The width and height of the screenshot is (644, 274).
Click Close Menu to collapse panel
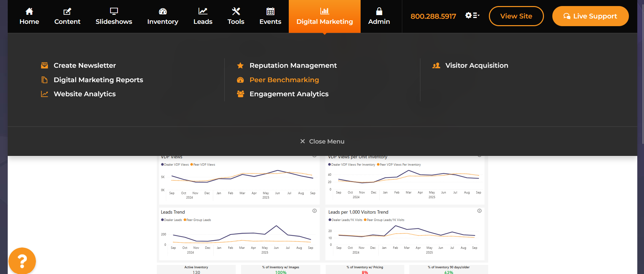pos(322,142)
